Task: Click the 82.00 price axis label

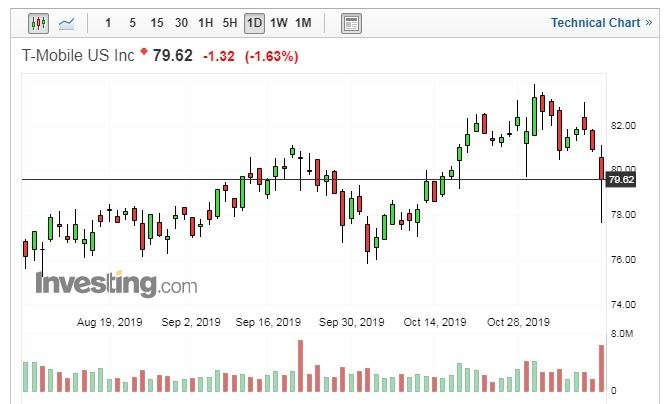Action: point(623,126)
